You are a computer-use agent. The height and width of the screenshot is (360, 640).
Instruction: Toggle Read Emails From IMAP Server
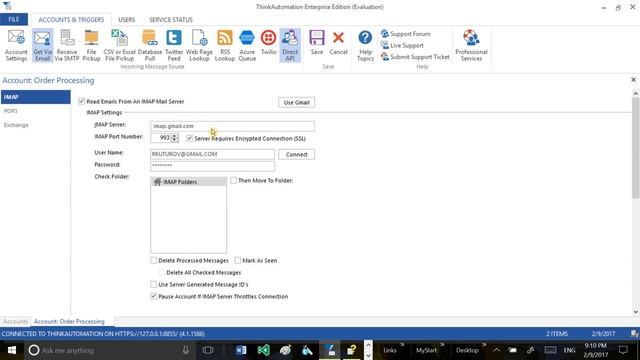(82, 101)
